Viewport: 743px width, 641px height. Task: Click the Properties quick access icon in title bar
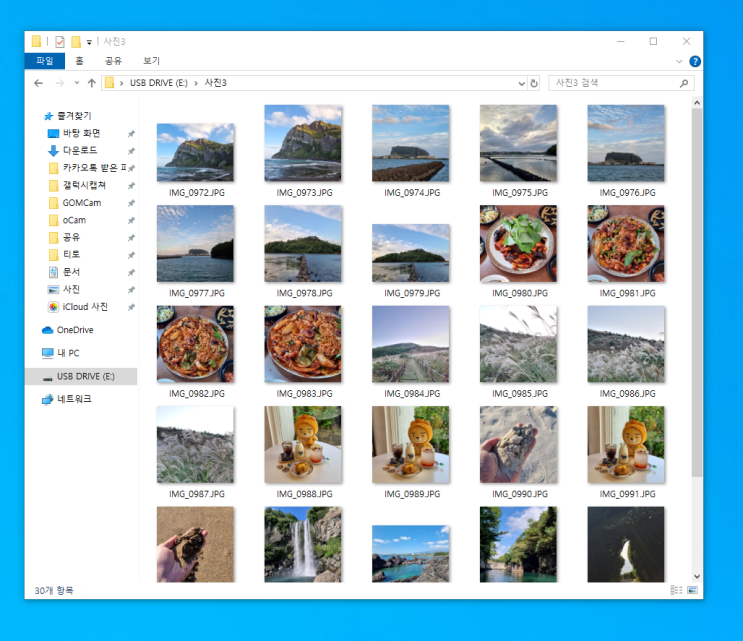(x=60, y=42)
